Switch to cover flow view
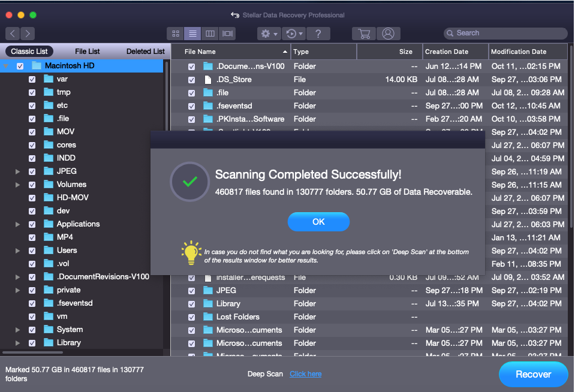The width and height of the screenshot is (575, 392). tap(227, 34)
